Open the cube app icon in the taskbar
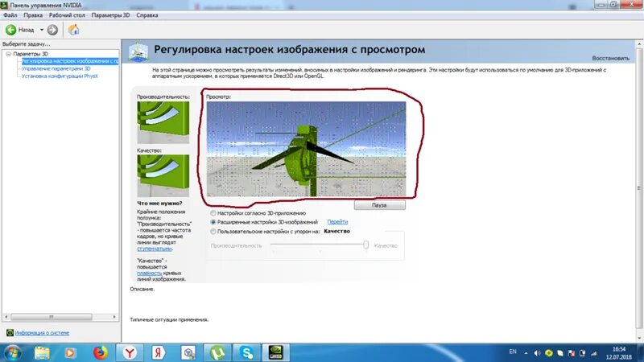Viewport: 644px width, 362px height. coord(188,352)
